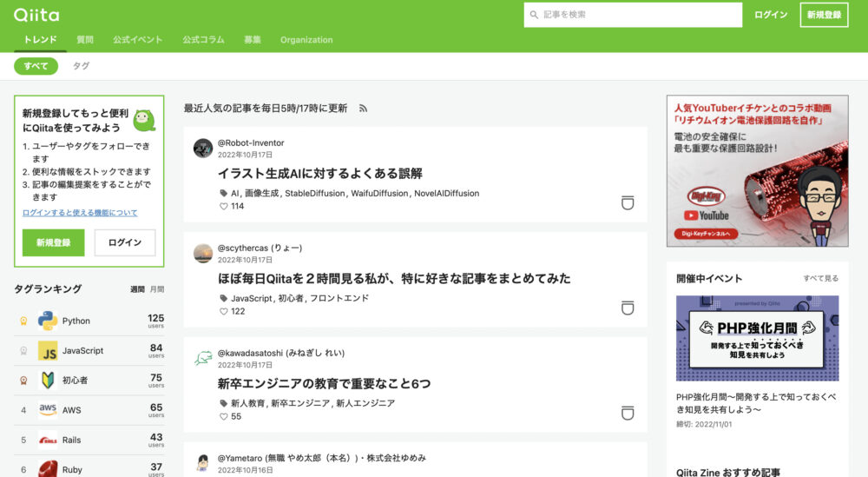Click the 新規登録 button in header
The image size is (868, 477).
(823, 15)
